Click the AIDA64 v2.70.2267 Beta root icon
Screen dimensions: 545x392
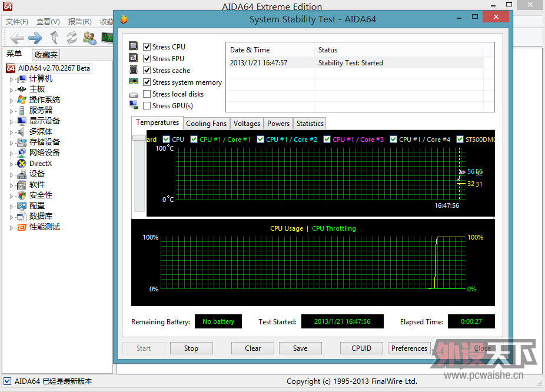coord(11,68)
